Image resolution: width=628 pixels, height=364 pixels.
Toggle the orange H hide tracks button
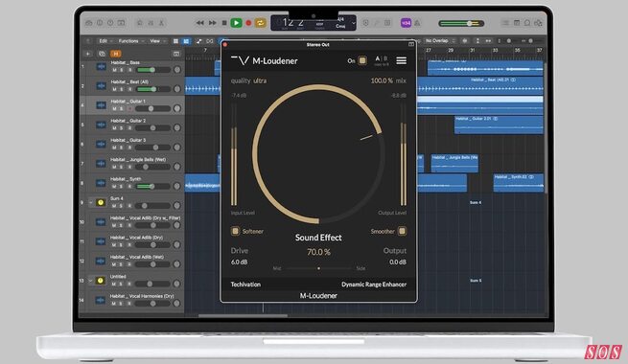coord(116,54)
